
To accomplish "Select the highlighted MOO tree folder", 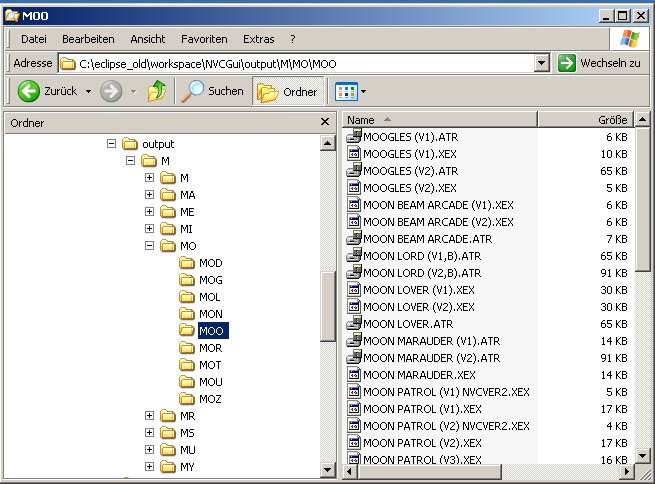I will (x=213, y=331).
